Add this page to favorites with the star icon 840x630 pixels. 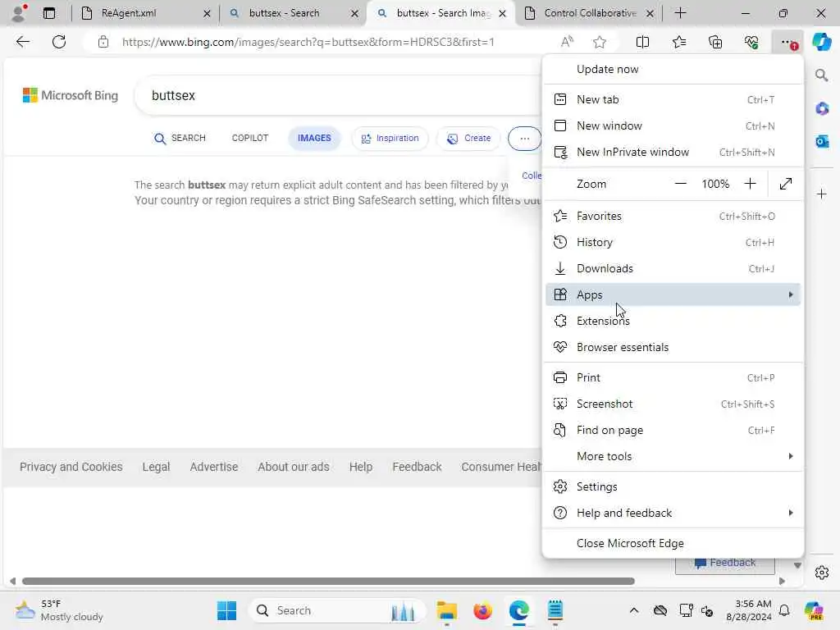pos(600,42)
